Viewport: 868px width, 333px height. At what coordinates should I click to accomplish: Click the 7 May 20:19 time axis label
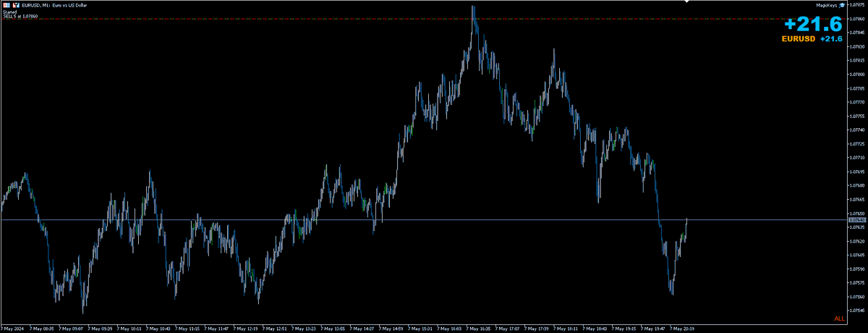point(684,329)
